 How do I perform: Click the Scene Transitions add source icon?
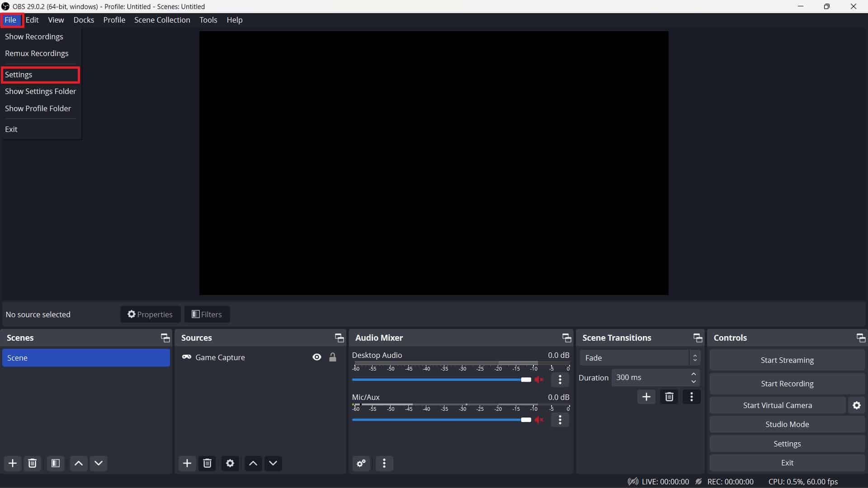(646, 396)
